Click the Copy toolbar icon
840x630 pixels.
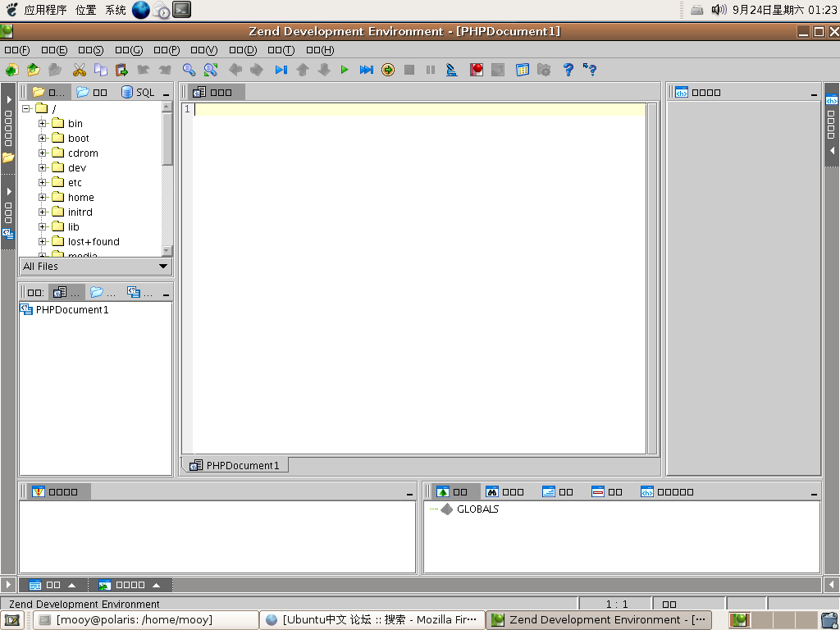[x=101, y=70]
